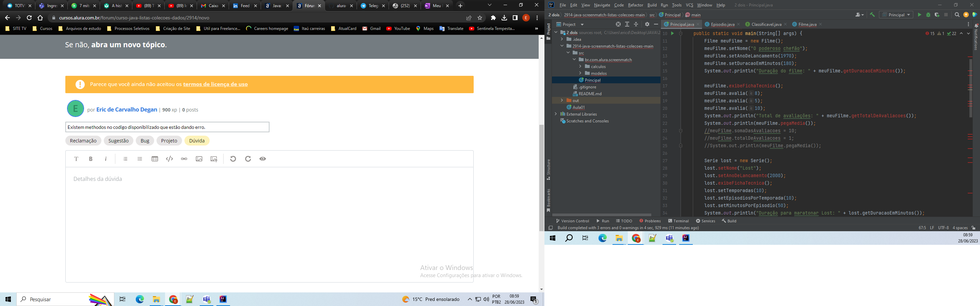Run with coverage in IntelliJ toolbar

tap(937, 15)
